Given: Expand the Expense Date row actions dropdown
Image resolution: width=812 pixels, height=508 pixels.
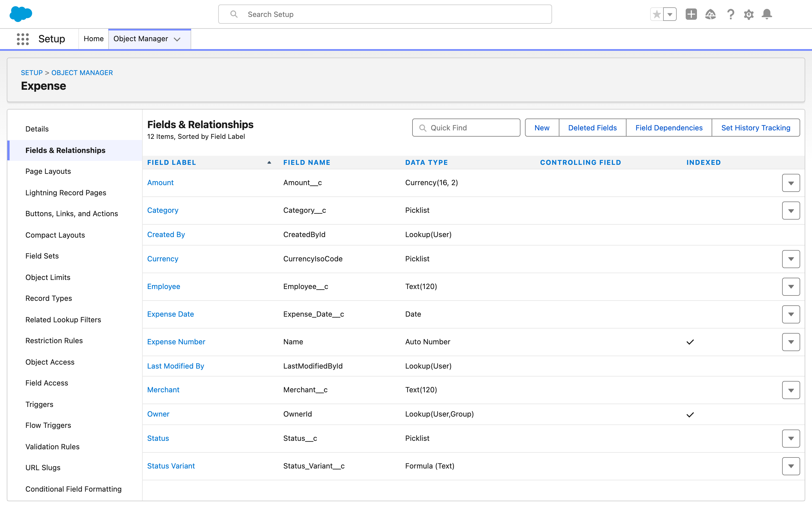Looking at the screenshot, I should coord(791,314).
